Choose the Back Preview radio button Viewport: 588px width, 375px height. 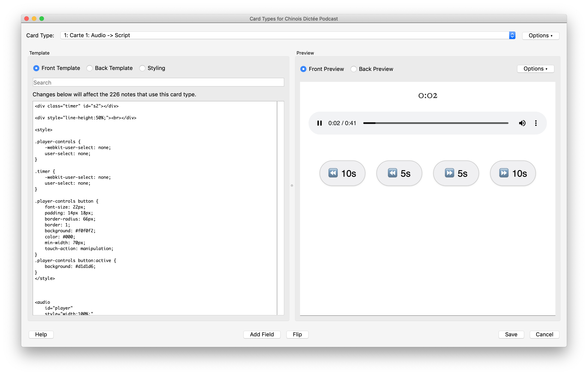pos(353,69)
